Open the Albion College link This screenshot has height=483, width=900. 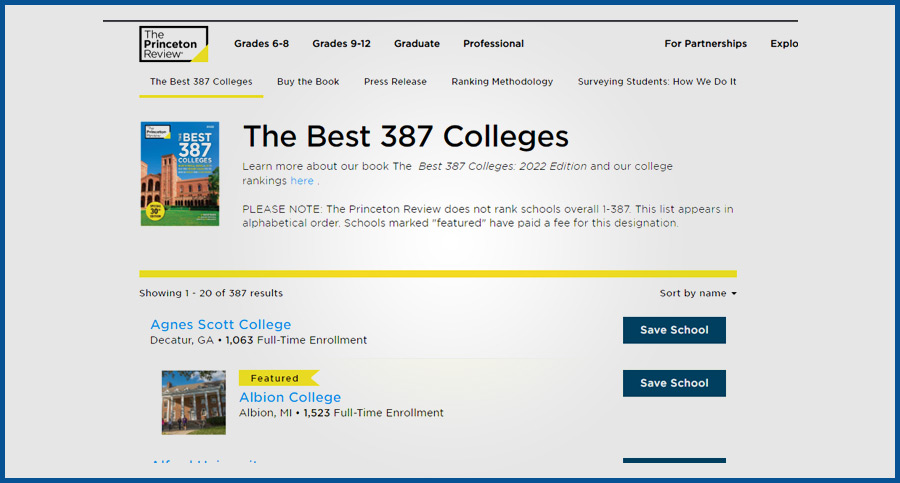point(290,397)
